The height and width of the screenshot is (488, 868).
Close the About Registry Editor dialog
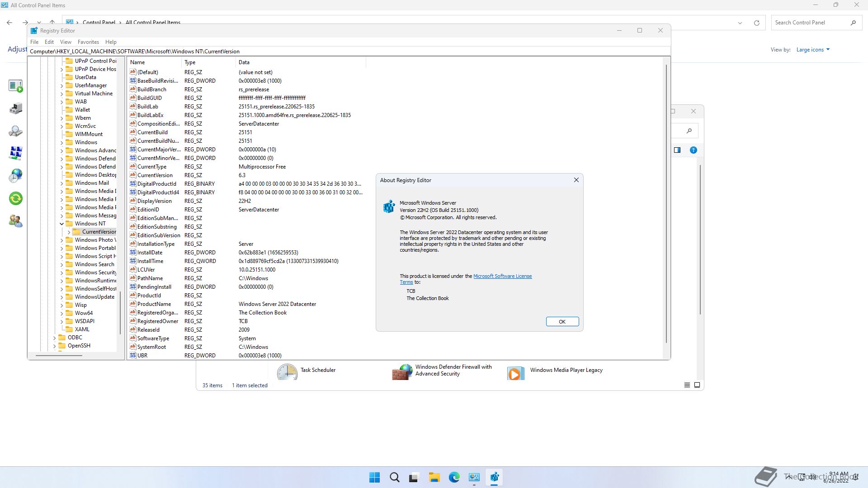pos(576,180)
